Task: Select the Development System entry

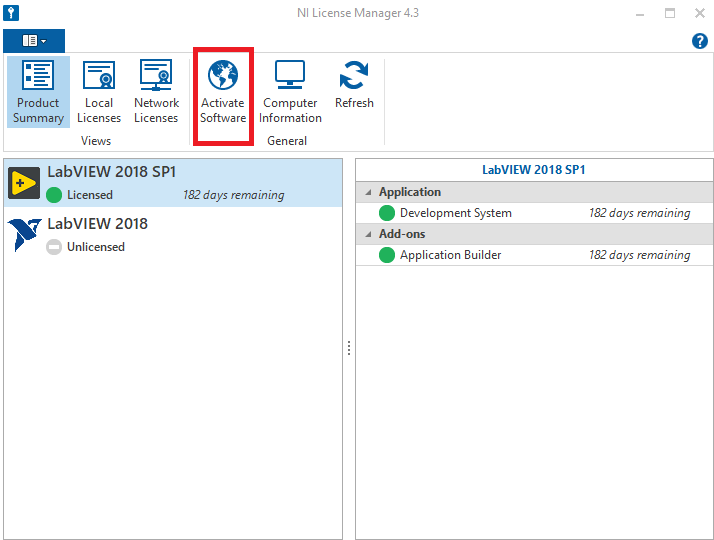Action: tap(534, 213)
